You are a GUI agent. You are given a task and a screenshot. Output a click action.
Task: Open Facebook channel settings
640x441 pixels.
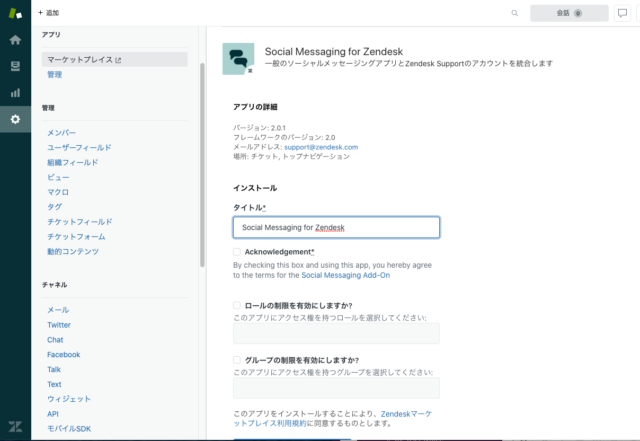click(x=64, y=354)
